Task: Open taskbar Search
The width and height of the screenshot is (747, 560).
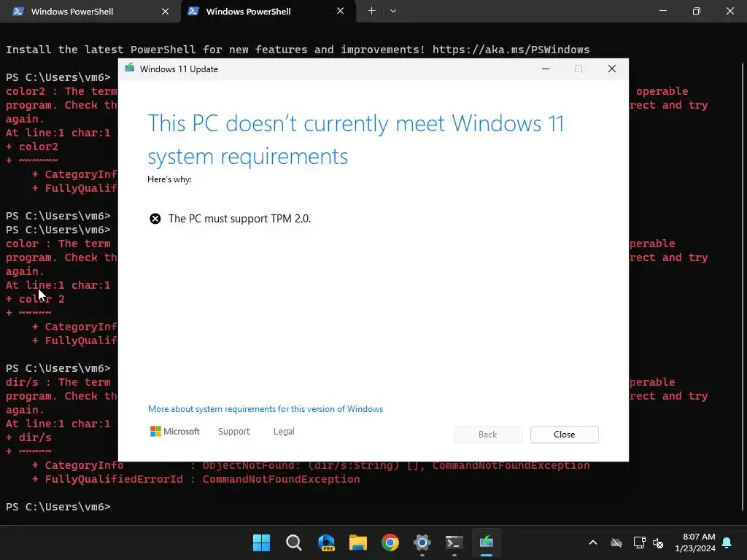Action: (293, 542)
